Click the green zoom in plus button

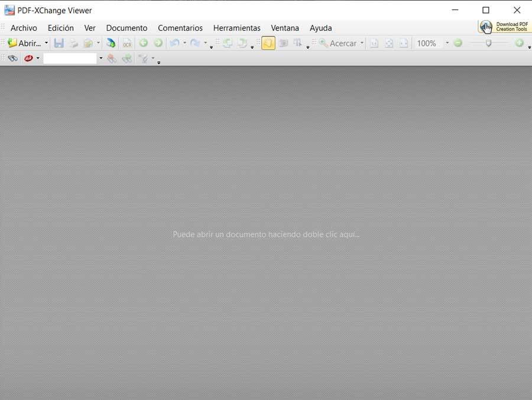click(519, 43)
